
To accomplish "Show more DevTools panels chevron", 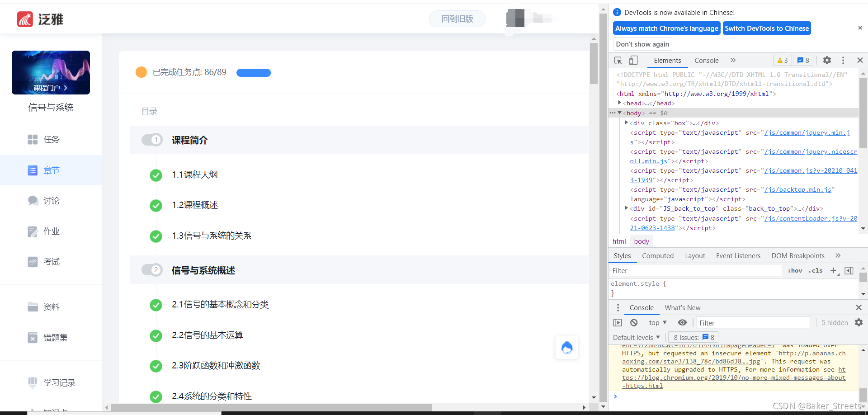I will tap(733, 60).
